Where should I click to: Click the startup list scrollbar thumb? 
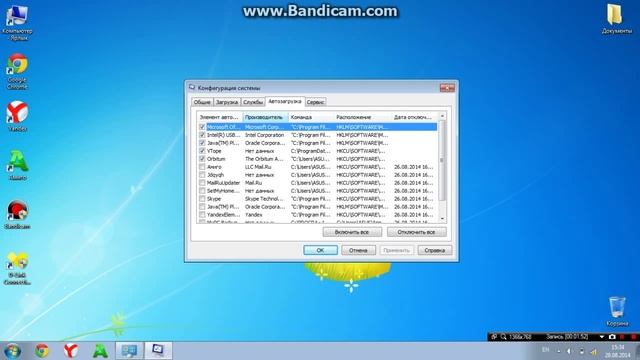tap(442, 160)
